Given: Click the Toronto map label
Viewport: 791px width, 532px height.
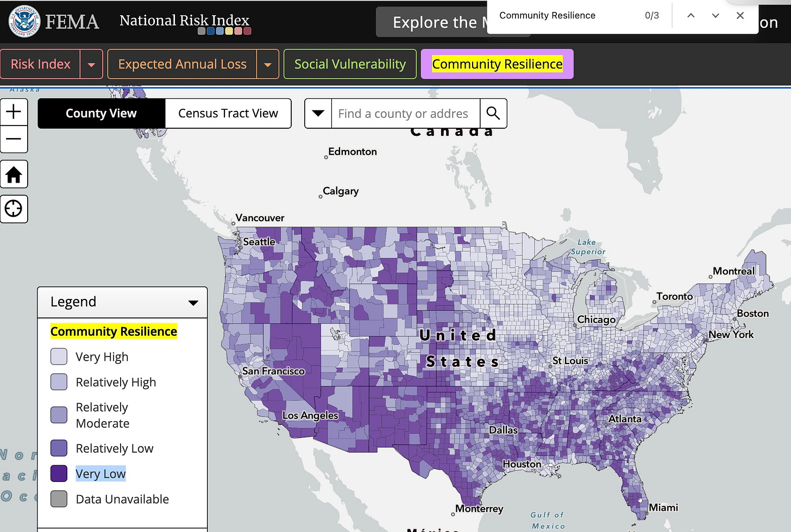Looking at the screenshot, I should (674, 296).
